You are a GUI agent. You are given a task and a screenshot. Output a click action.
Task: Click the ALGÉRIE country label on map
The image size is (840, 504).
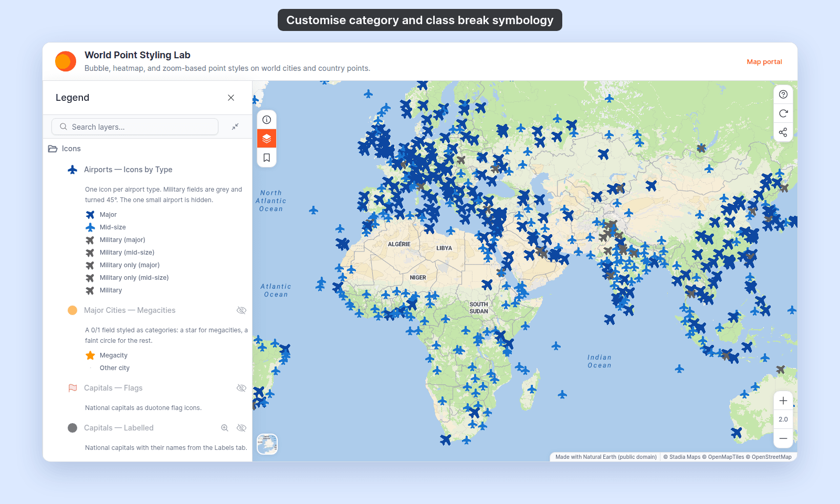pyautogui.click(x=399, y=244)
